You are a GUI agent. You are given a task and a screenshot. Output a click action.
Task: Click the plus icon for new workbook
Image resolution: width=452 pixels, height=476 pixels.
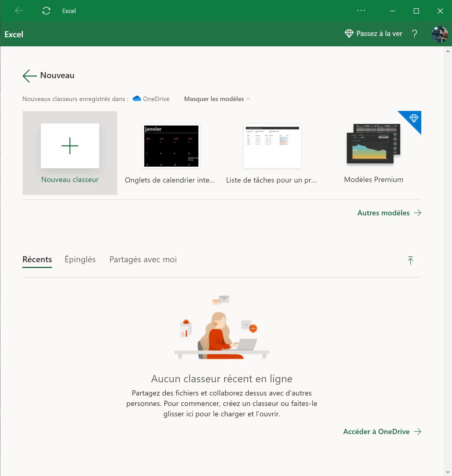[70, 146]
